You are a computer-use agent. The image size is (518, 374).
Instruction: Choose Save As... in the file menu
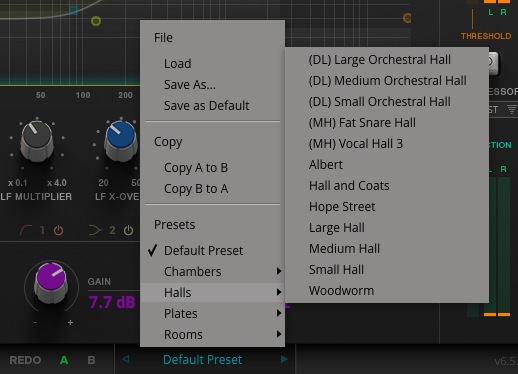coord(212,85)
